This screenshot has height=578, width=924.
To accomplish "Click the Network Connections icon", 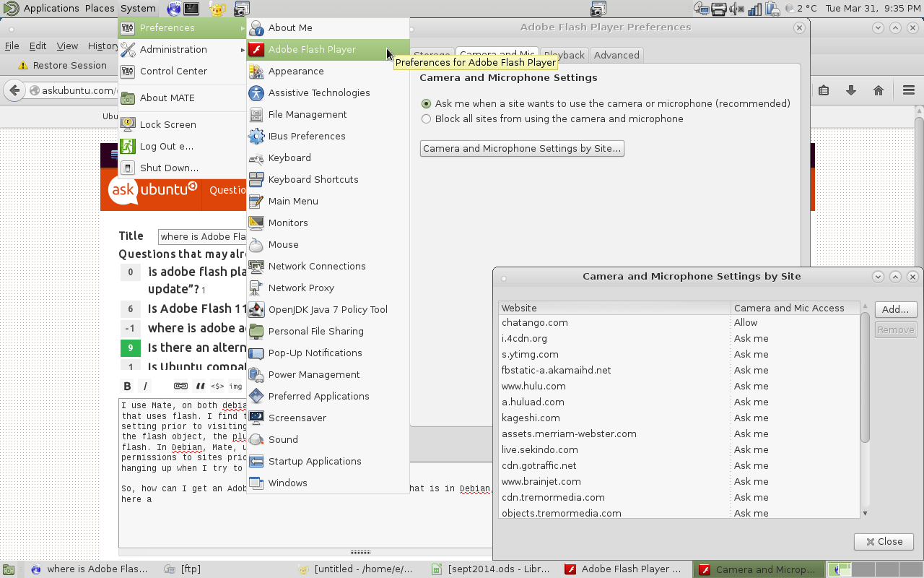I will click(x=256, y=266).
